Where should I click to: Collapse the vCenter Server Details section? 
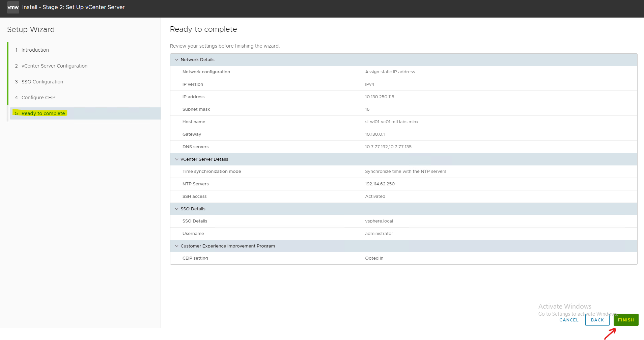176,159
